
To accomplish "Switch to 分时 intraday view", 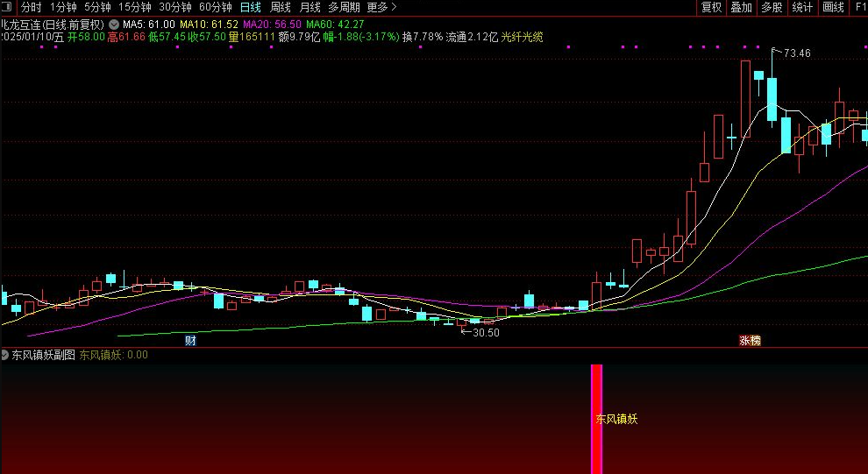I will pyautogui.click(x=32, y=7).
